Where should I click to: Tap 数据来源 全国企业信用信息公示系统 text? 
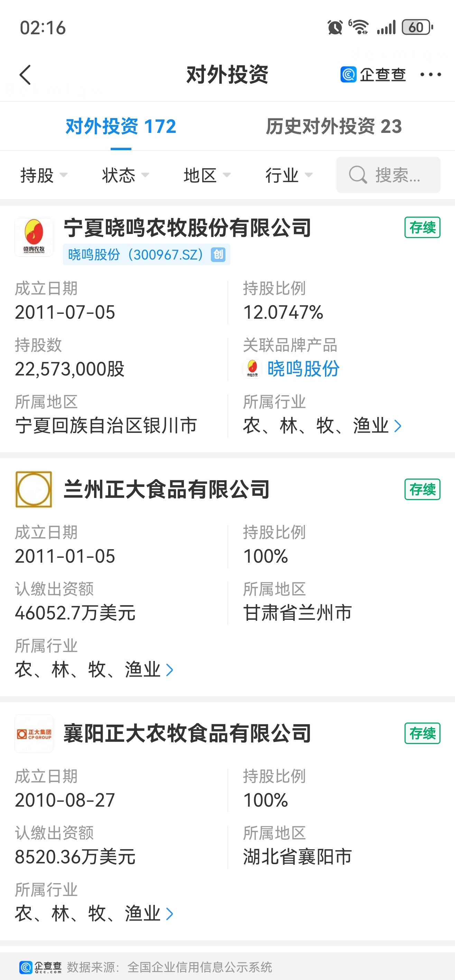[x=169, y=967]
